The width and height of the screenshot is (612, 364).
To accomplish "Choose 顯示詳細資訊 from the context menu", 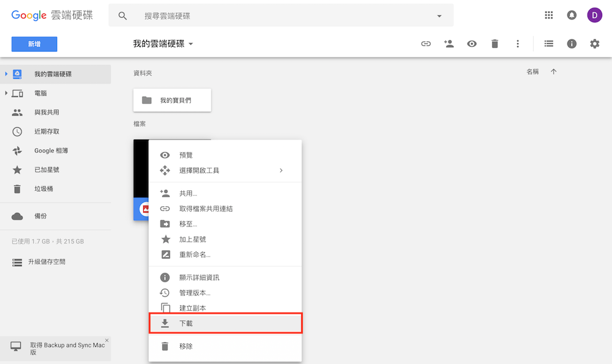I will click(225, 277).
